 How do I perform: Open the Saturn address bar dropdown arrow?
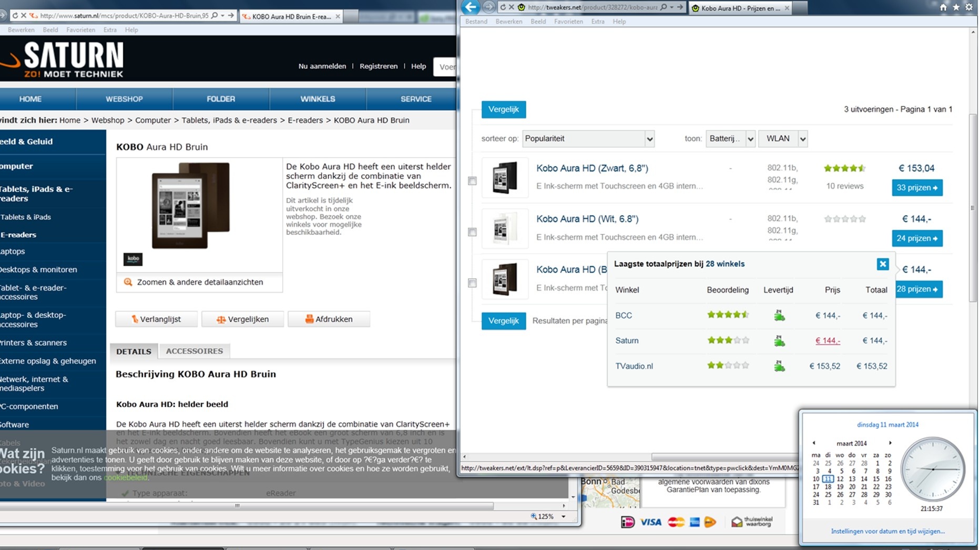tap(222, 16)
